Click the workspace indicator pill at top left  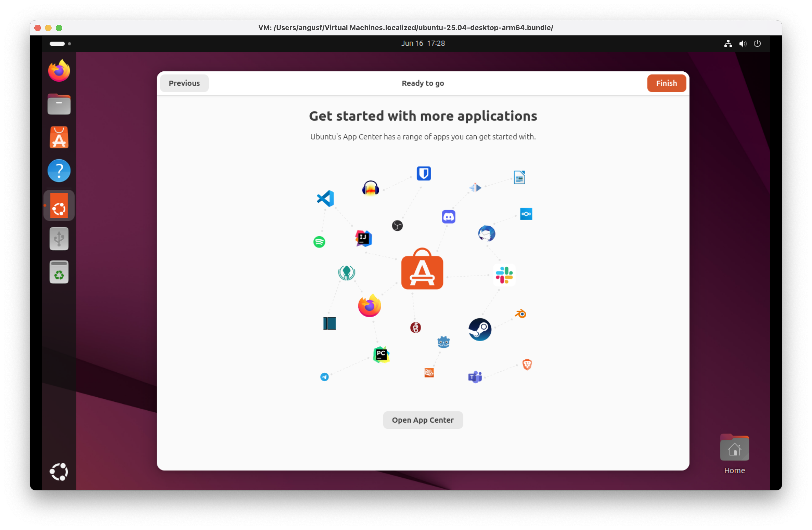pos(57,44)
